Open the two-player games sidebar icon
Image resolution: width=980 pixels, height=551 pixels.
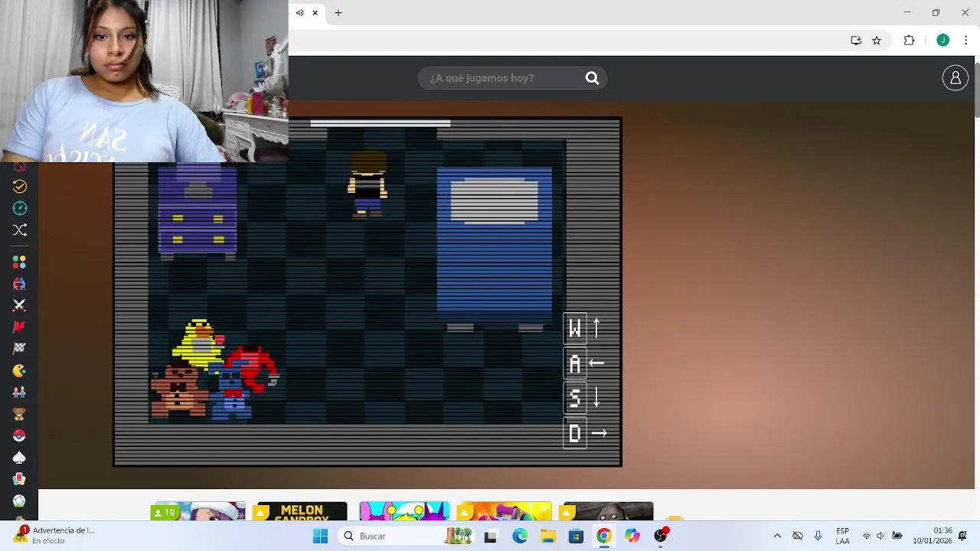point(20,283)
